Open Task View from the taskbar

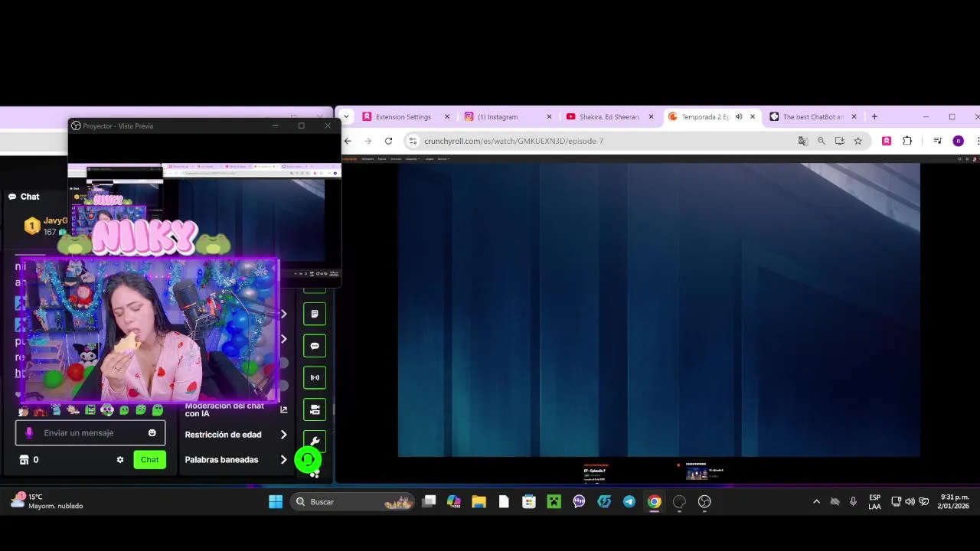pos(429,502)
